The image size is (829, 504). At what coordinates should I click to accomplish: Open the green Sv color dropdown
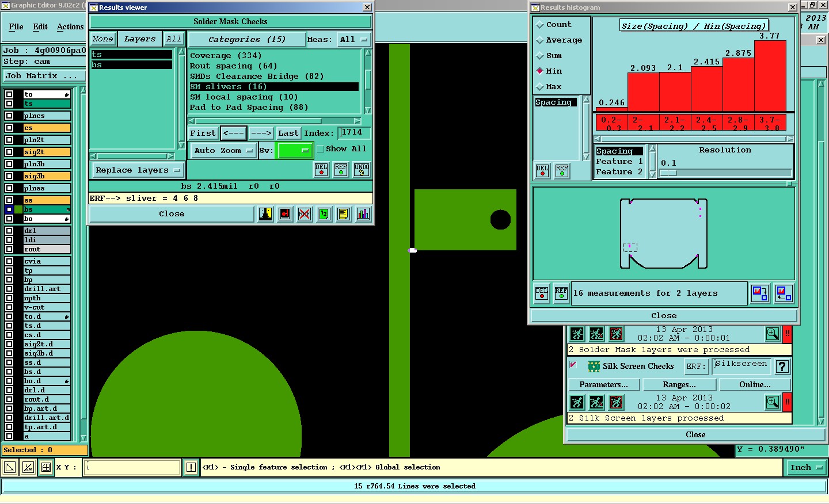click(294, 151)
